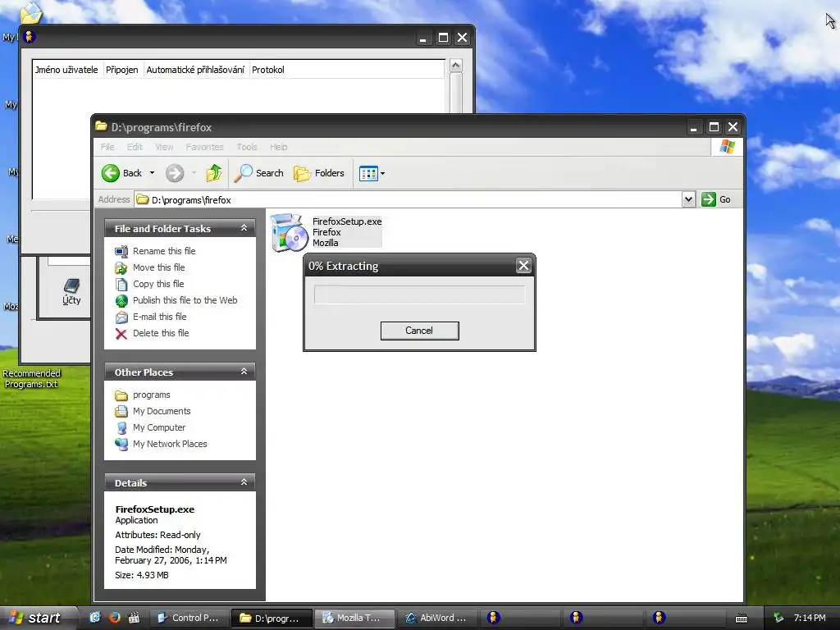Image resolution: width=840 pixels, height=630 pixels.
Task: Click the red X Delete this file icon
Action: pos(121,334)
